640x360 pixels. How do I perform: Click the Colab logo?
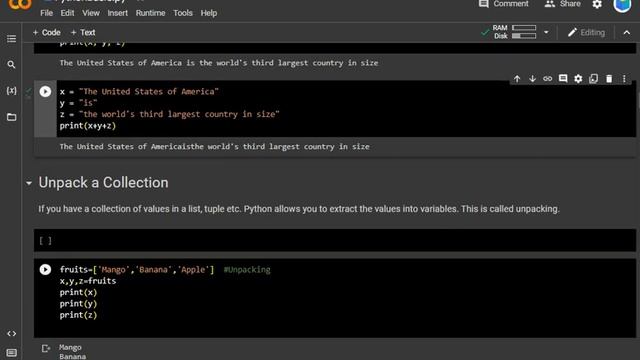(x=20, y=4)
